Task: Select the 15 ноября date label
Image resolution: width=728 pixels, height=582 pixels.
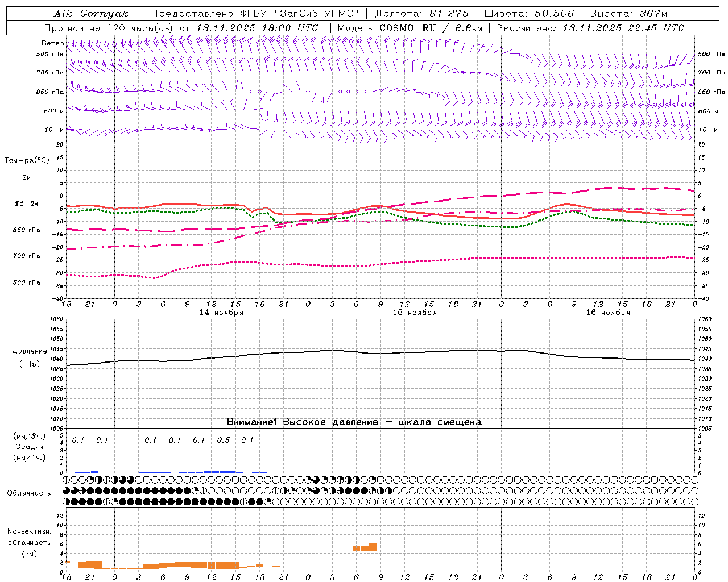Action: click(415, 313)
